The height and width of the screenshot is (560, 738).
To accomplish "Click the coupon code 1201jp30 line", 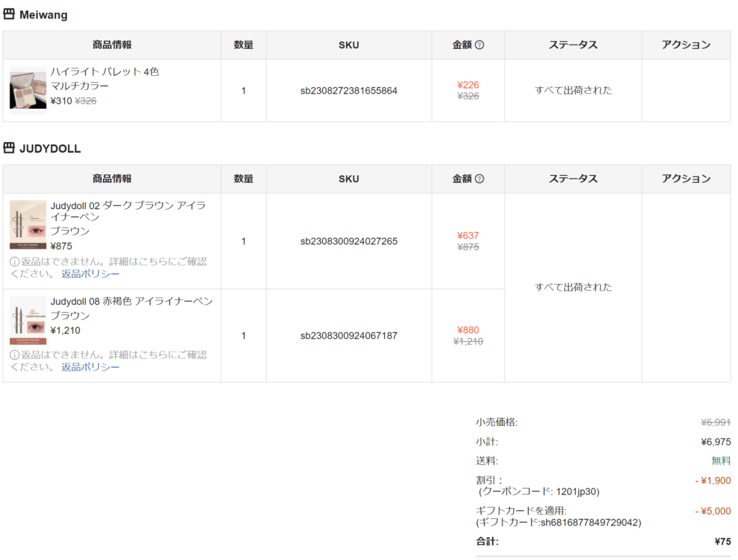I will (539, 492).
